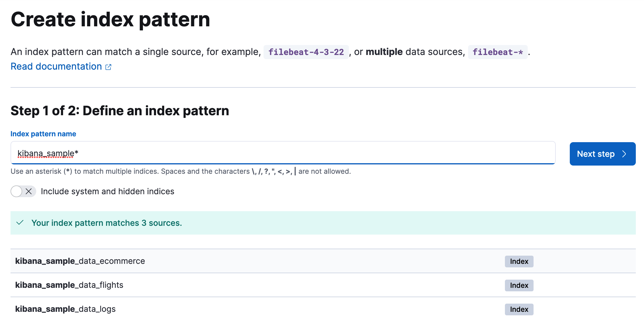Click the checkmark icon in the success banner
The image size is (644, 320).
click(x=20, y=223)
